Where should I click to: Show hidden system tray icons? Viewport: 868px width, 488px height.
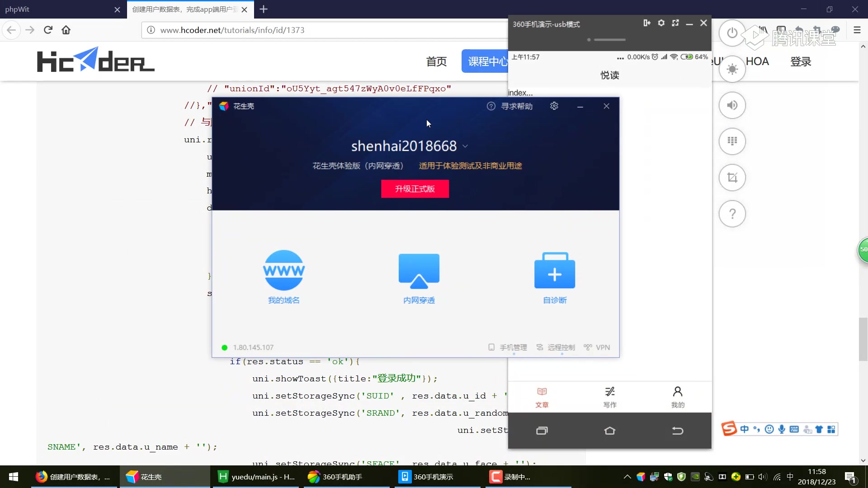point(627,477)
